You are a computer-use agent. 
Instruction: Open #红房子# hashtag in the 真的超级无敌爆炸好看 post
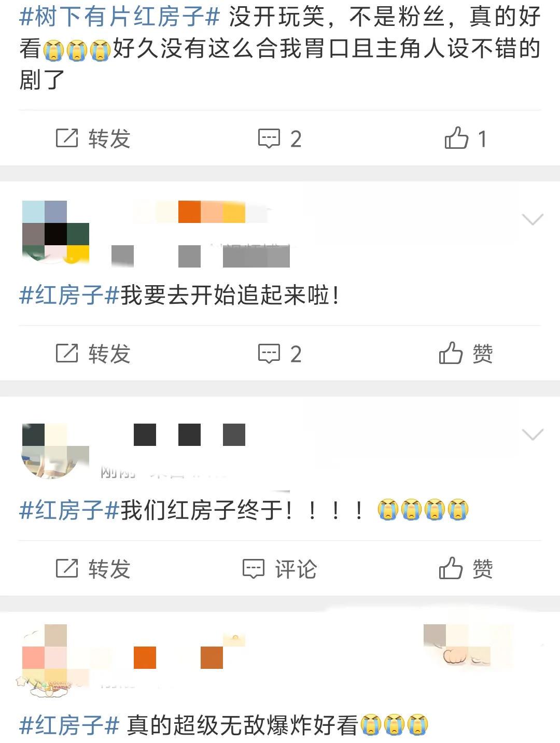(x=69, y=725)
